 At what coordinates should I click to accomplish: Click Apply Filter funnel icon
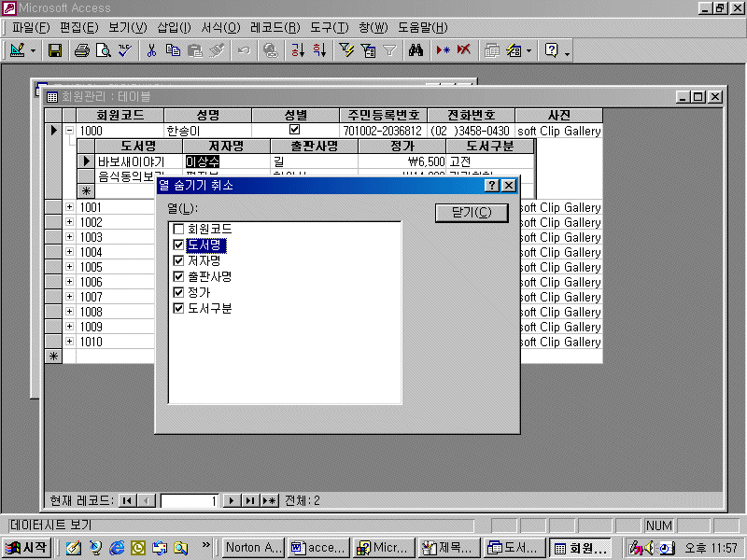[389, 50]
